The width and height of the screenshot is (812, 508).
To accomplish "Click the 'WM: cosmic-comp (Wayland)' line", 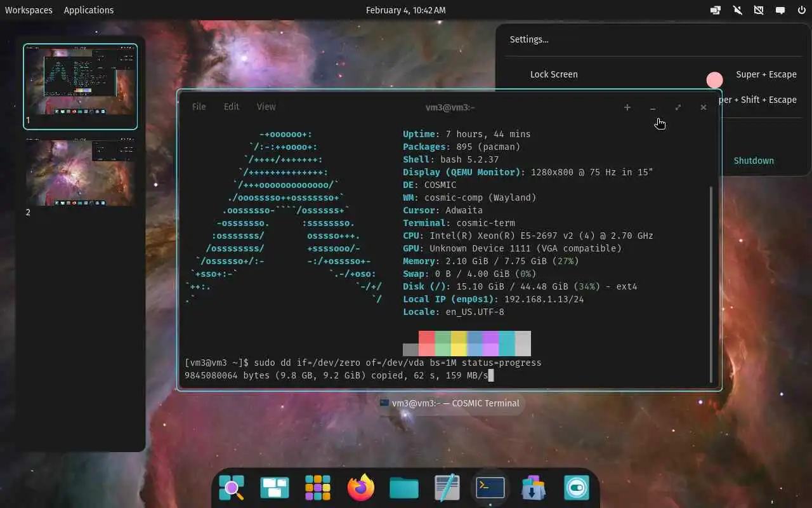I will coord(469,197).
